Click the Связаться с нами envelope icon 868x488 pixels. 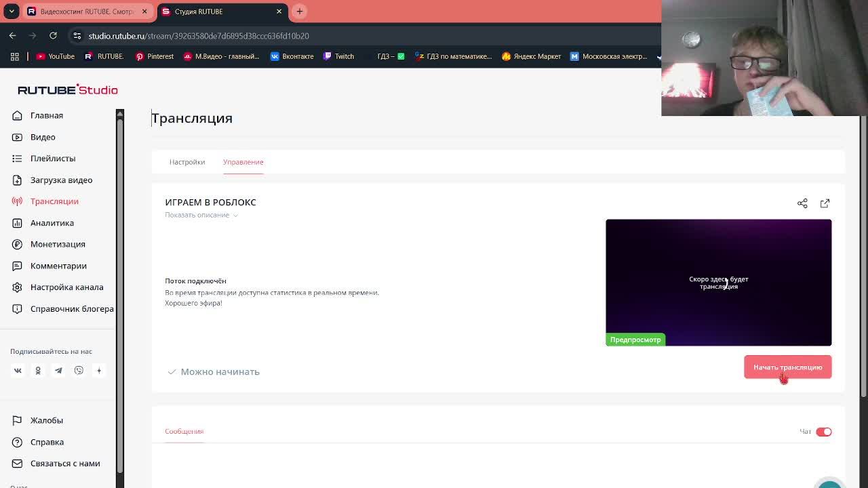click(x=17, y=464)
